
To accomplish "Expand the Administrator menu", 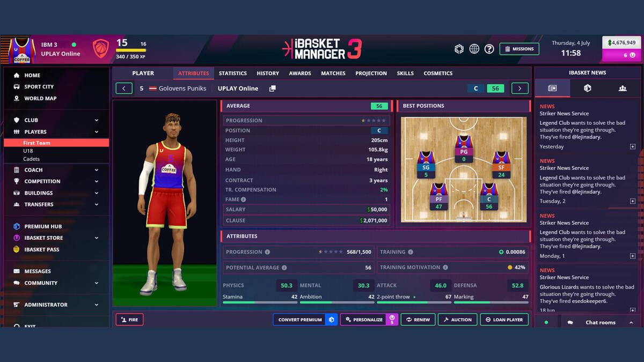I will (56, 305).
